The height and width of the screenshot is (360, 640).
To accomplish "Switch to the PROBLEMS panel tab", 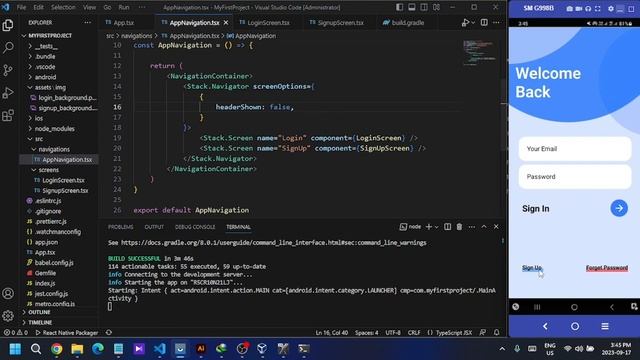I will pos(120,227).
